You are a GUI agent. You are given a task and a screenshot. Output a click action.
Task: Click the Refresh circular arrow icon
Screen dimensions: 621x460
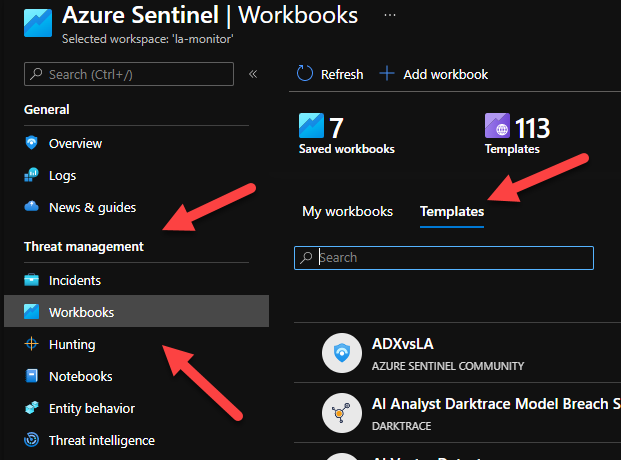(305, 74)
